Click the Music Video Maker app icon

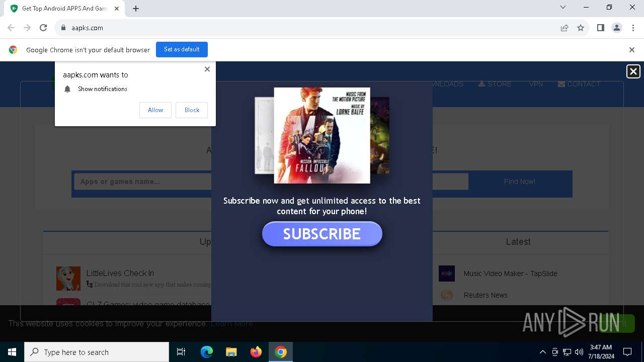(x=447, y=274)
